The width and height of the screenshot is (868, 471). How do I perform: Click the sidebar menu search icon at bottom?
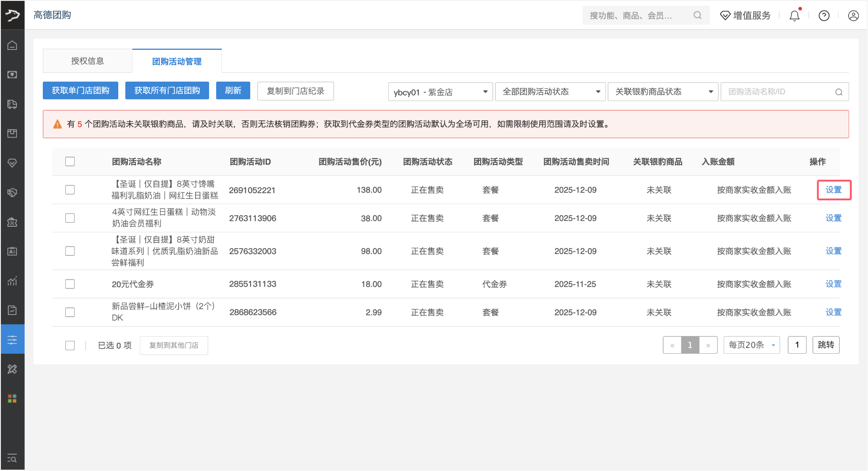point(12,458)
